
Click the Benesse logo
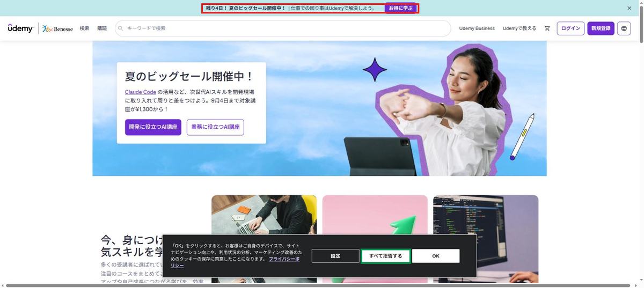57,28
